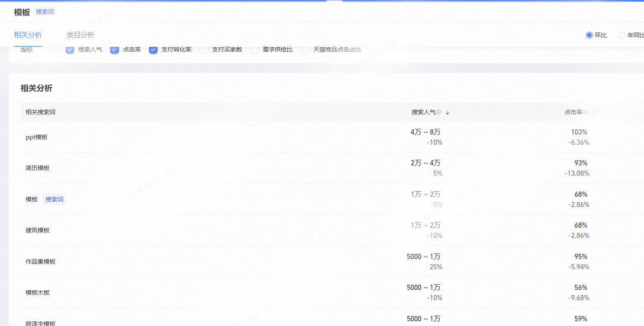Screen dimensions: 644x326
Task: Sort 搜索人气 column ascending with up arrow
Action: click(x=447, y=110)
